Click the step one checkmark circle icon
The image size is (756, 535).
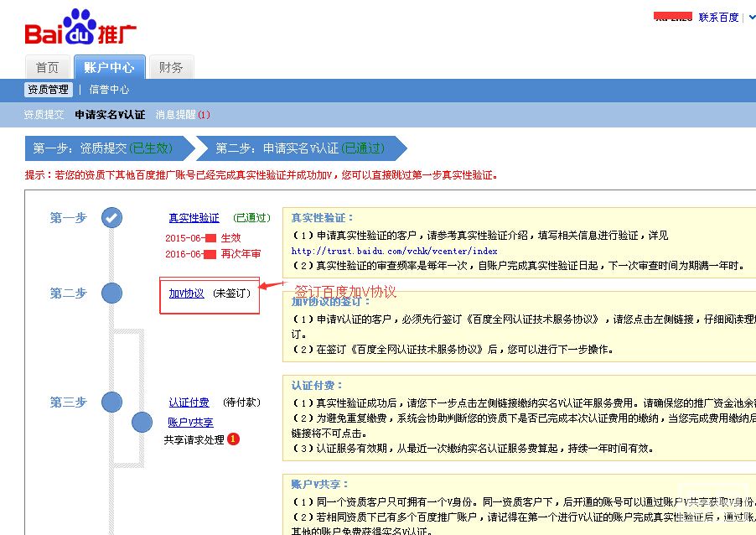(111, 217)
